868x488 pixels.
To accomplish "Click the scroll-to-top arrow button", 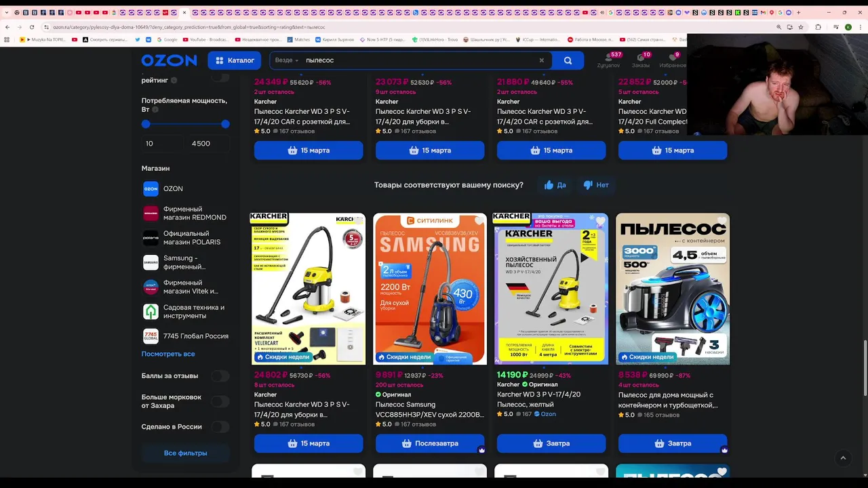I will (x=843, y=458).
